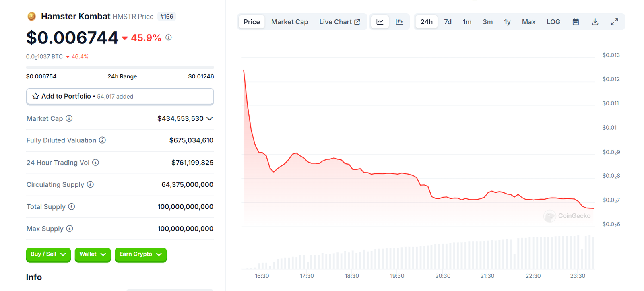Select the 1m time range
This screenshot has width=644, height=291.
(467, 22)
